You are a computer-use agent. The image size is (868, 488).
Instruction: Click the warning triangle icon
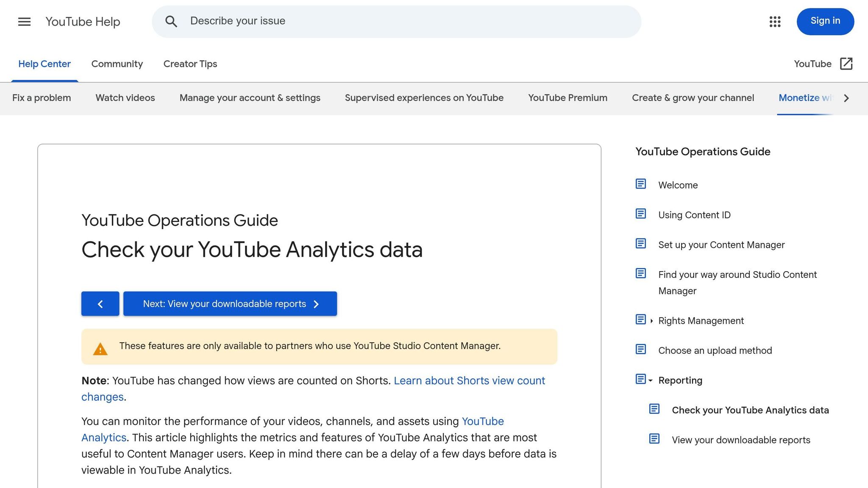[x=100, y=349]
